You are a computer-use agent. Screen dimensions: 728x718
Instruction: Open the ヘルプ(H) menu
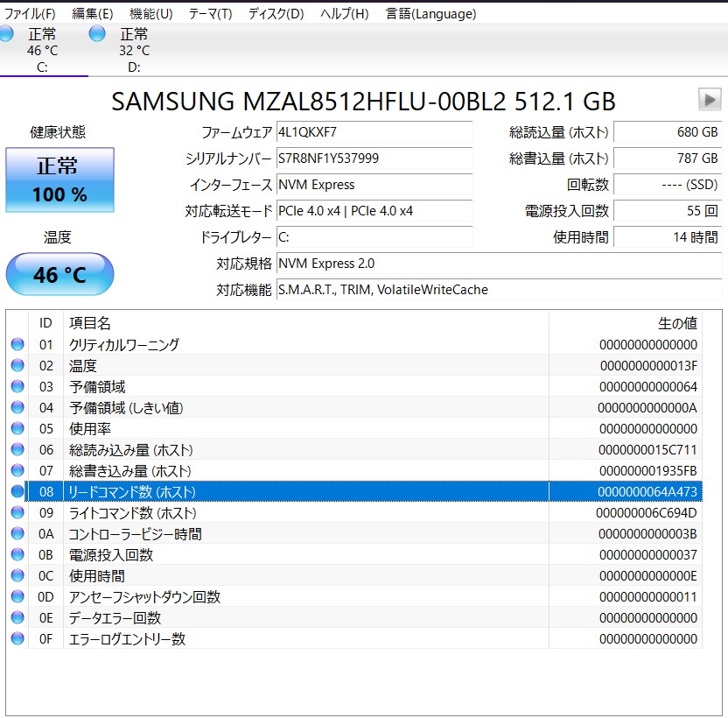coord(344,14)
